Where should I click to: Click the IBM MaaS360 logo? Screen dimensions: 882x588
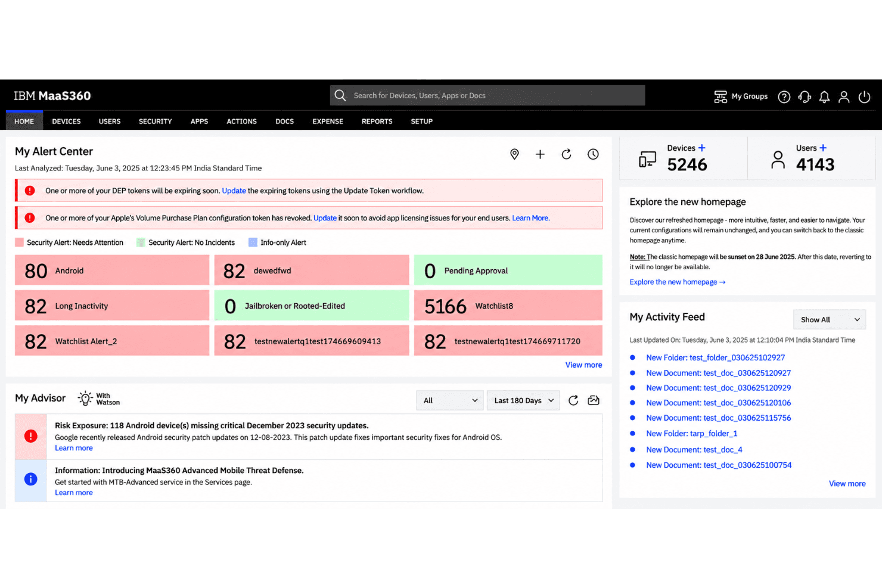52,96
